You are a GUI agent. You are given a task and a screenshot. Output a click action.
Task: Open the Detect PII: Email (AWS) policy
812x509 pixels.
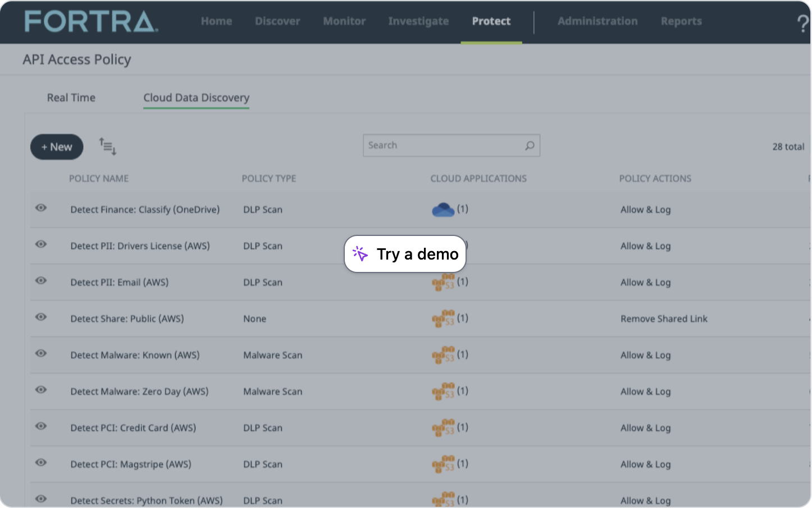click(119, 282)
